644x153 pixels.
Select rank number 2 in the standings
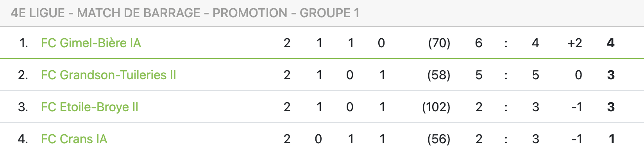coord(23,75)
